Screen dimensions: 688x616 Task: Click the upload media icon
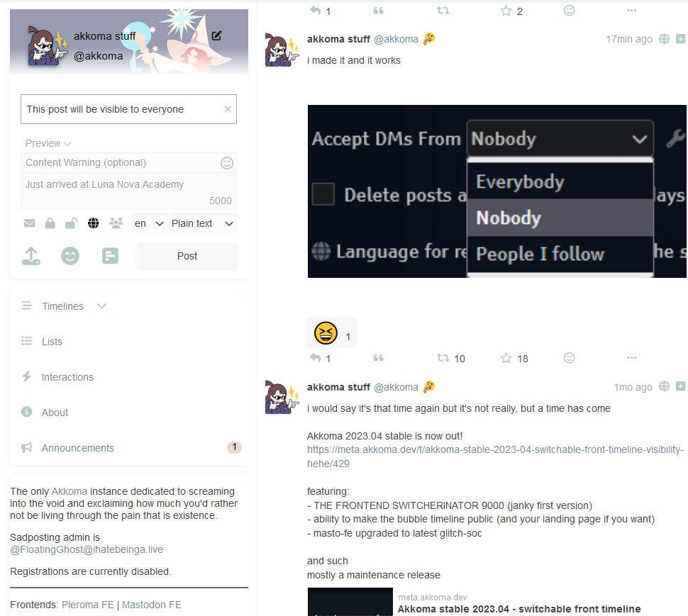(x=31, y=256)
